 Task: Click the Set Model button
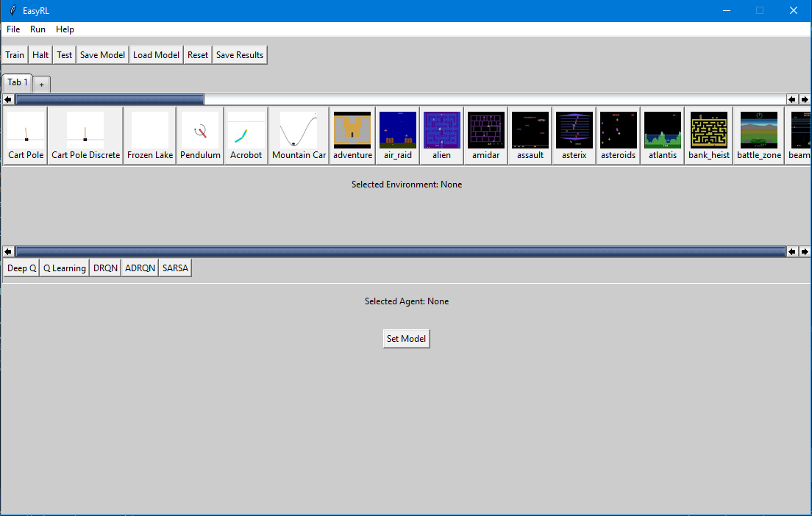click(406, 339)
